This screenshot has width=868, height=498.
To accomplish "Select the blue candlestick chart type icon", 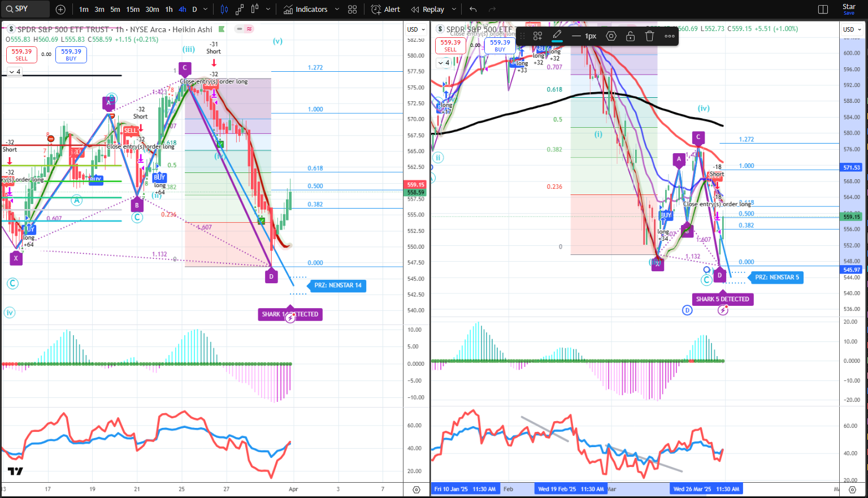I will [x=224, y=9].
